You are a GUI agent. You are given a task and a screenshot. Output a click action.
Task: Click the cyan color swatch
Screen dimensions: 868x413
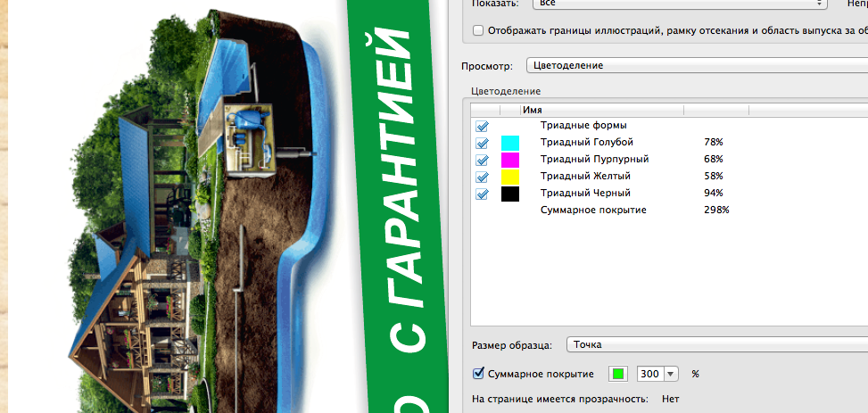pos(510,143)
